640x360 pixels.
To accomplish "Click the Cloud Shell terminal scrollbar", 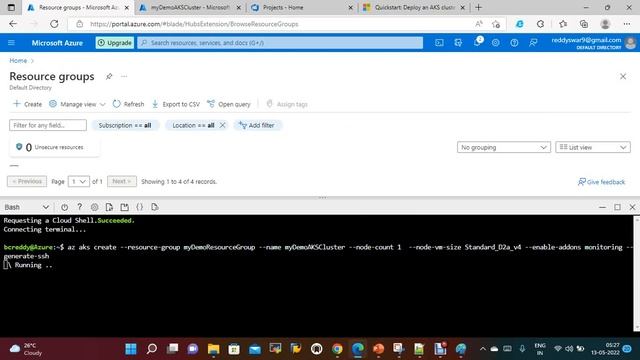I will pos(636,273).
